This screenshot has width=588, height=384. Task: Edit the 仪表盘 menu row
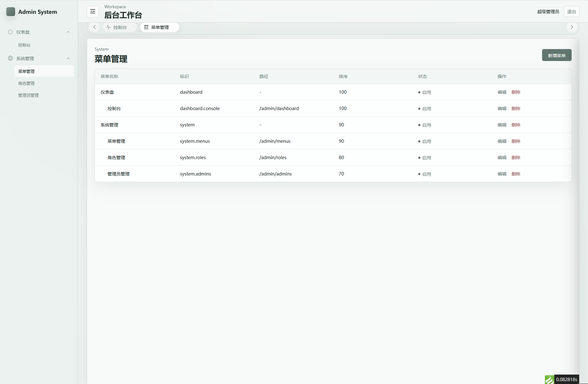(502, 92)
